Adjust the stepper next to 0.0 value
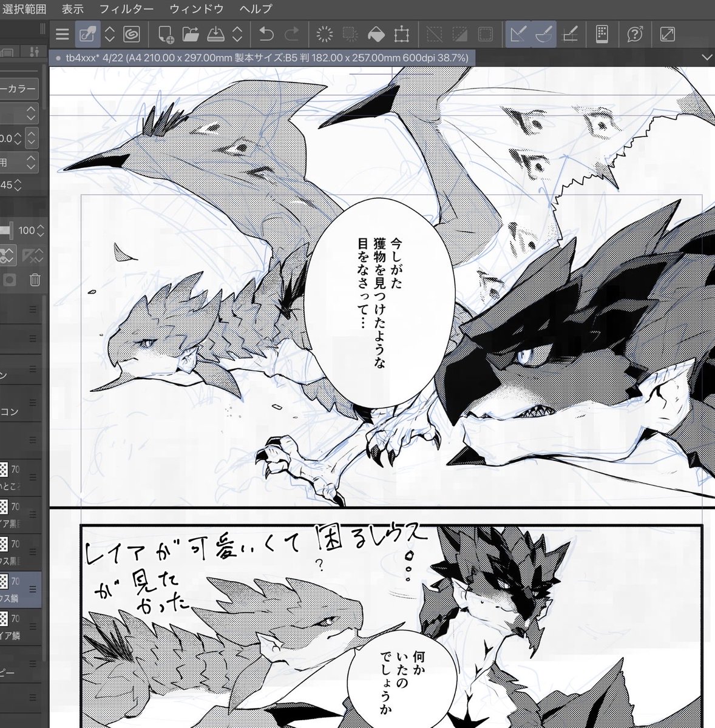 coord(17,138)
